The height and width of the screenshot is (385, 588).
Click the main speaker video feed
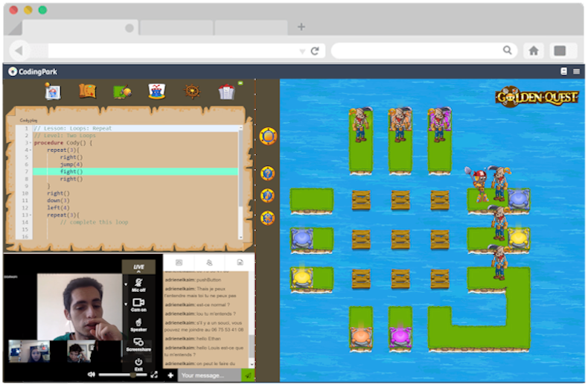point(80,307)
